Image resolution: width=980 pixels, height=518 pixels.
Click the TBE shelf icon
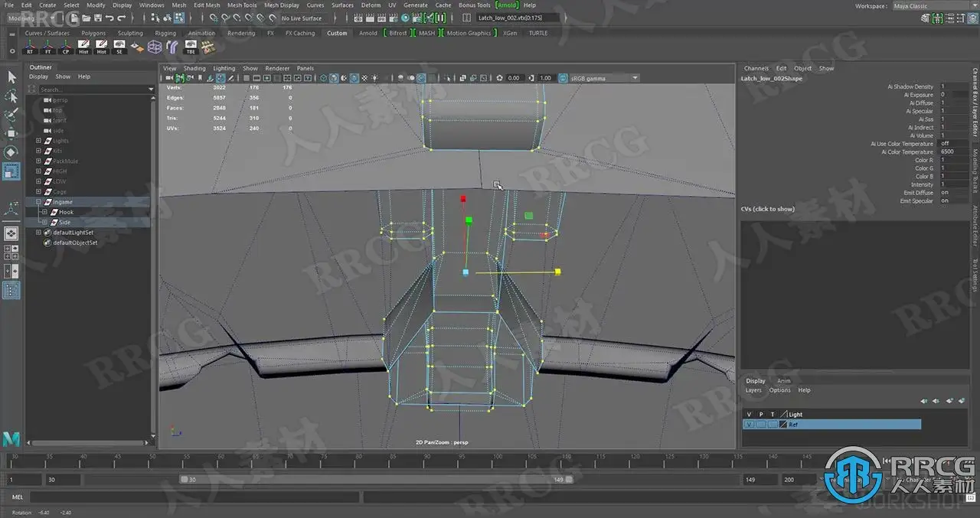pos(191,47)
